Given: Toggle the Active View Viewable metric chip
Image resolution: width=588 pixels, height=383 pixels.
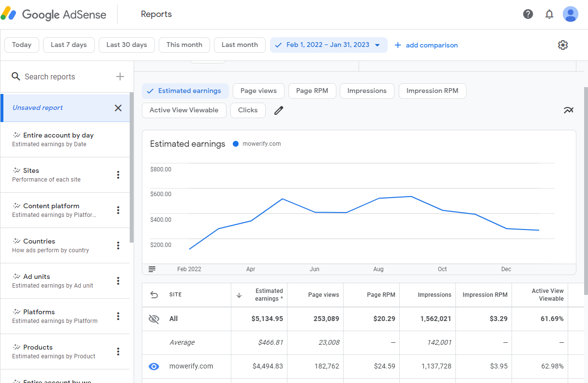Looking at the screenshot, I should (184, 110).
